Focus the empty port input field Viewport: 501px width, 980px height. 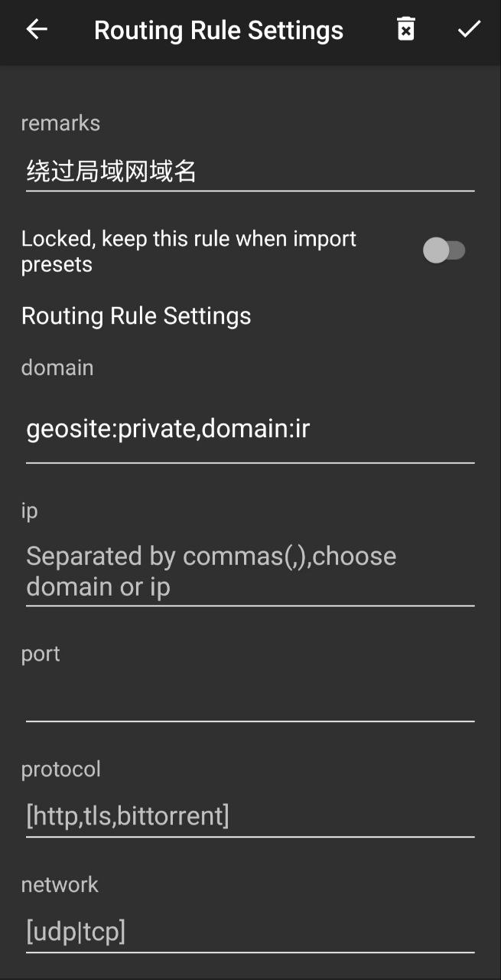coord(250,698)
